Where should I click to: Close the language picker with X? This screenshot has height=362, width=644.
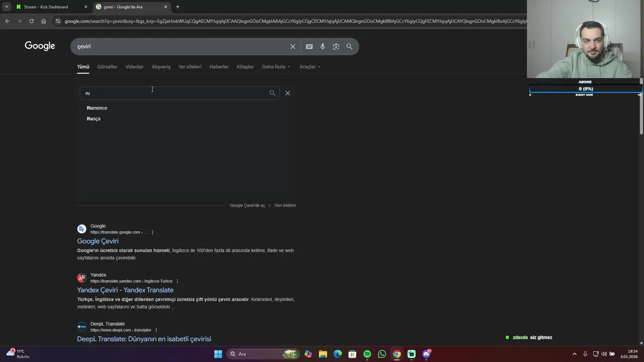tap(288, 93)
